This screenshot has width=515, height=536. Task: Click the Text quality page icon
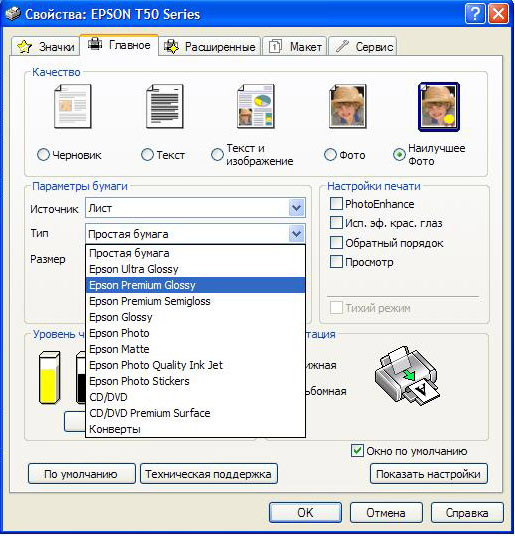(x=165, y=106)
